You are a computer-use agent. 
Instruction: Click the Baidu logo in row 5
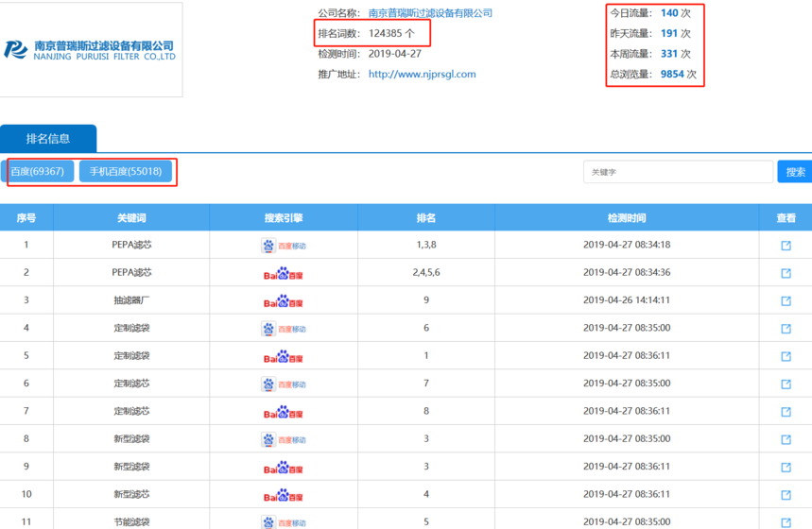click(284, 356)
